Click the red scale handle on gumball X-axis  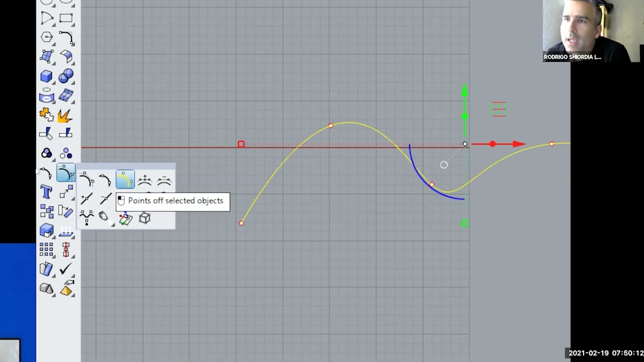[x=493, y=144]
